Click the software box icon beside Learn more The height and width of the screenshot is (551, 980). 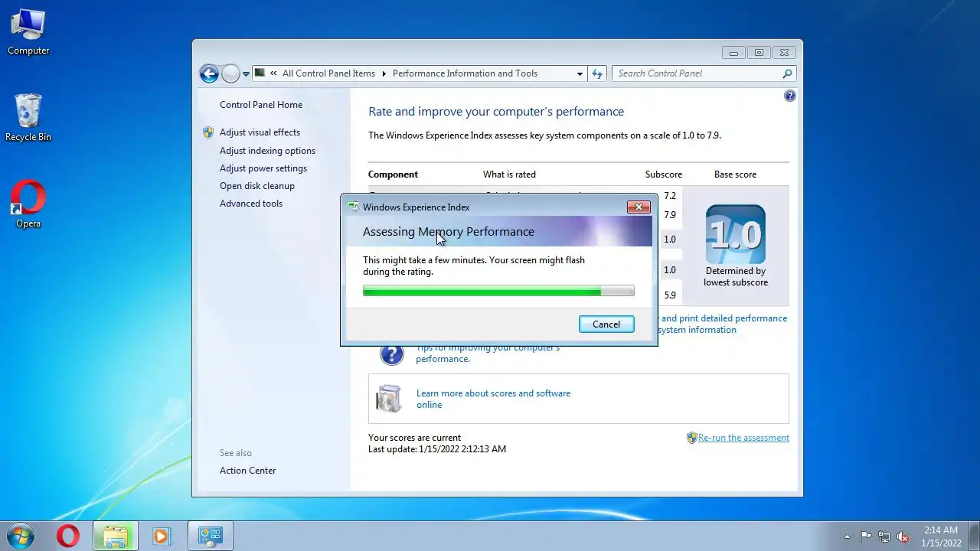pos(388,398)
